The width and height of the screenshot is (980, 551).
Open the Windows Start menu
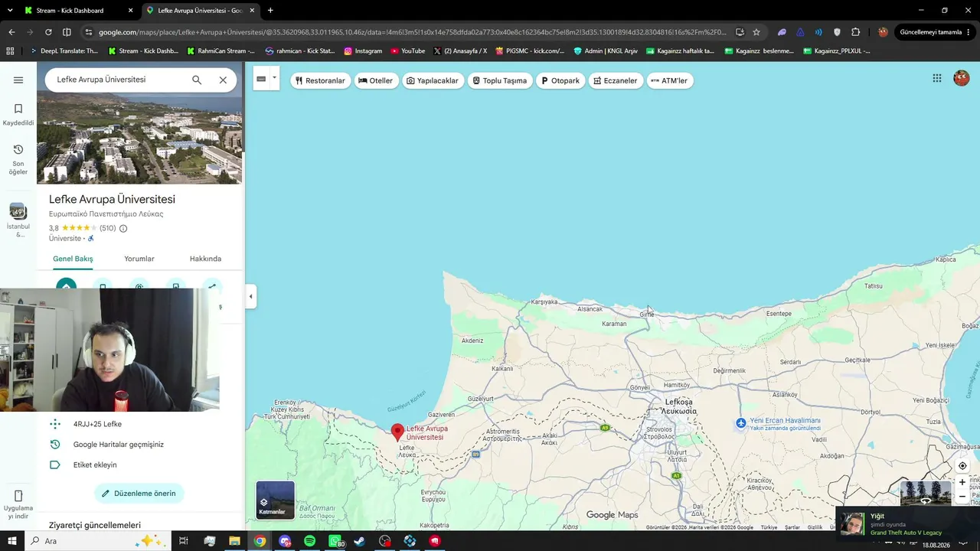pos(11,541)
